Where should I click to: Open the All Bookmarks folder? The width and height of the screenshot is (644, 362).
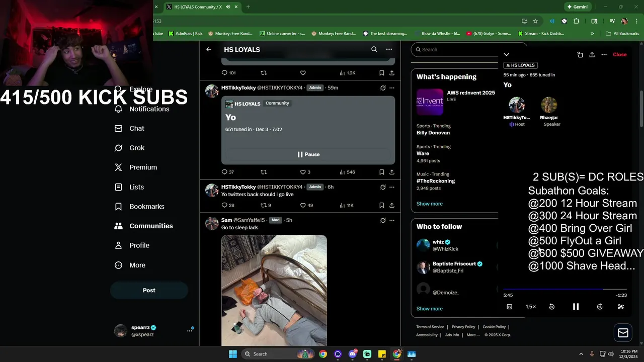(x=622, y=34)
